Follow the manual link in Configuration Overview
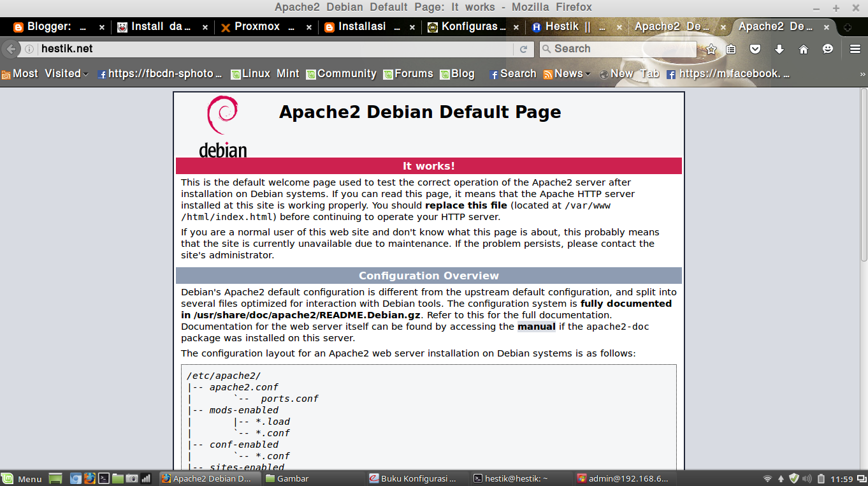Screen dimensions: 868x486 coord(537,327)
